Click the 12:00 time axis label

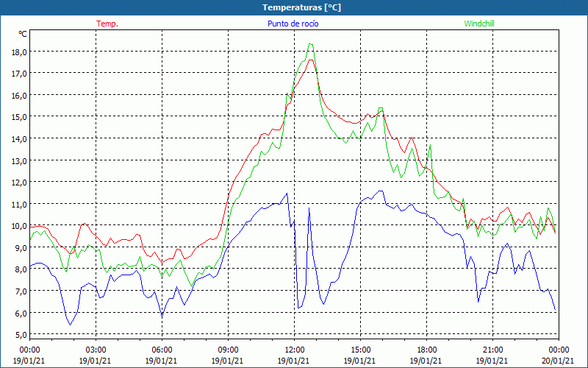click(295, 350)
